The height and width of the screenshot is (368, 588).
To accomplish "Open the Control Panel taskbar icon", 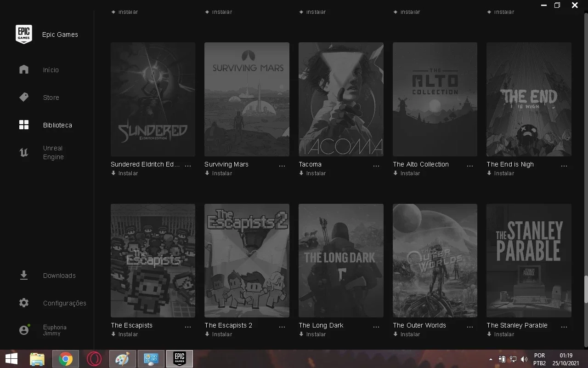I will 151,359.
